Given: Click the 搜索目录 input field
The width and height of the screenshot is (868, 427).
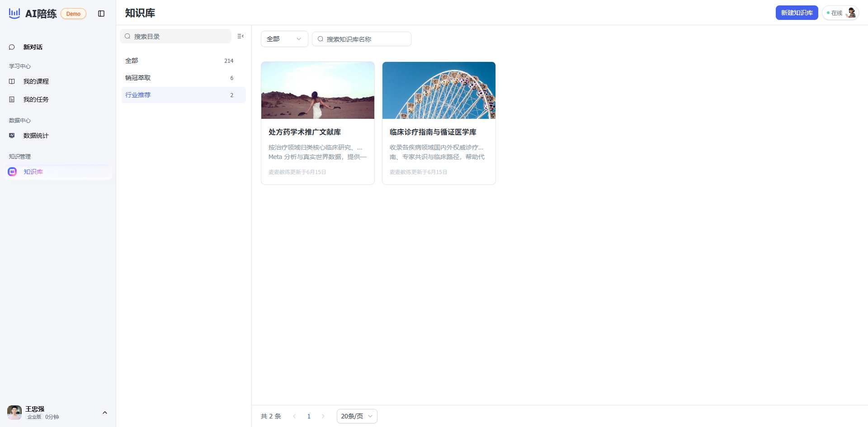Looking at the screenshot, I should coord(175,36).
